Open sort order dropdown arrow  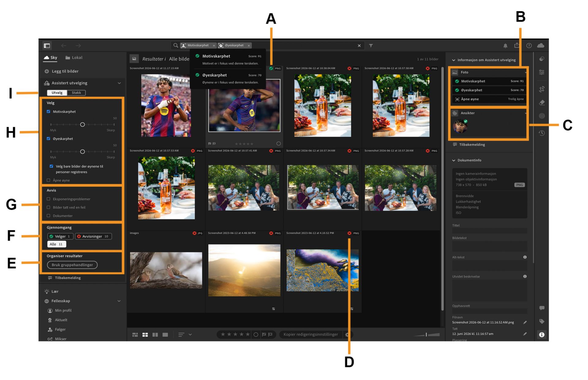[190, 335]
